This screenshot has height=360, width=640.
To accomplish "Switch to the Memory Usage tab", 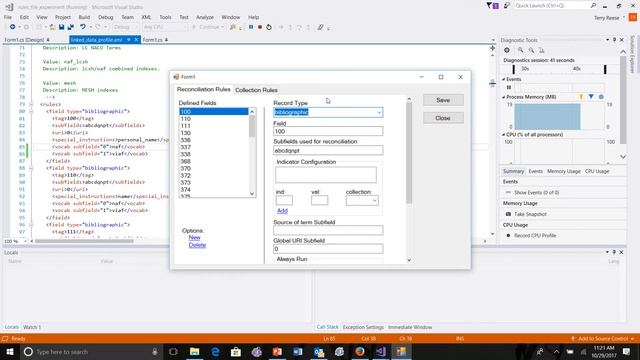I will [x=564, y=171].
